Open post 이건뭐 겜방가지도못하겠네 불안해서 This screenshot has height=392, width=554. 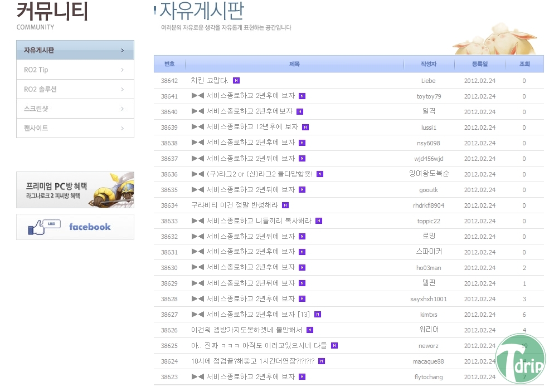(246, 330)
